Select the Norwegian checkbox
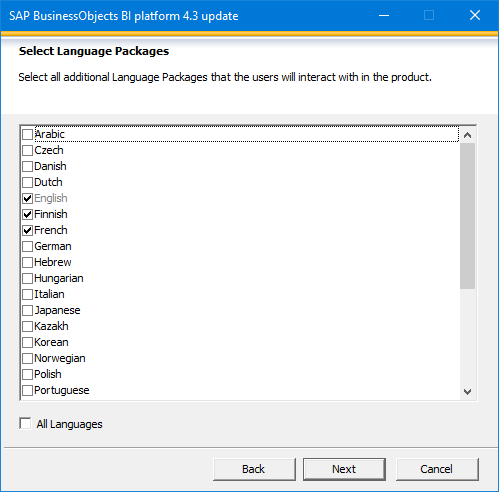499x492 pixels. point(27,358)
